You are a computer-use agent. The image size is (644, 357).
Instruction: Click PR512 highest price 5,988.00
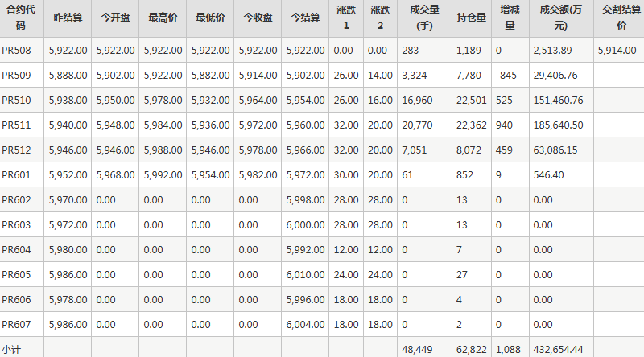tap(163, 150)
